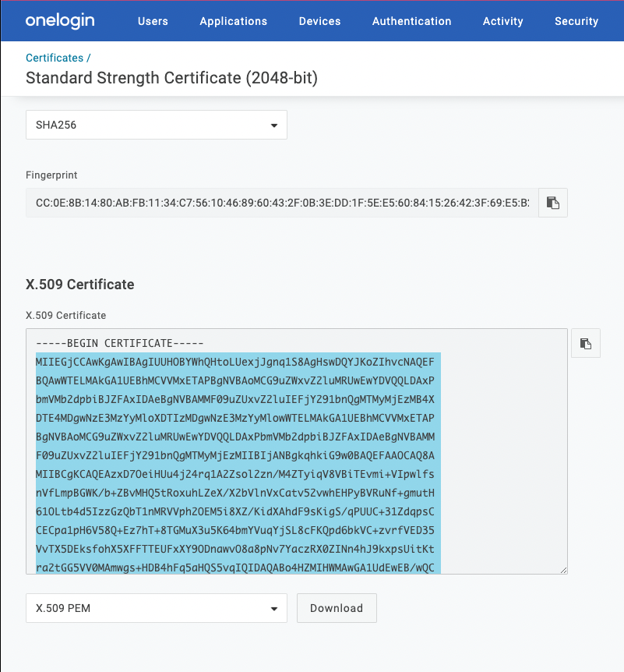Click the clipboard icon next to fingerprint
Screen dimensions: 624x672
(553, 203)
